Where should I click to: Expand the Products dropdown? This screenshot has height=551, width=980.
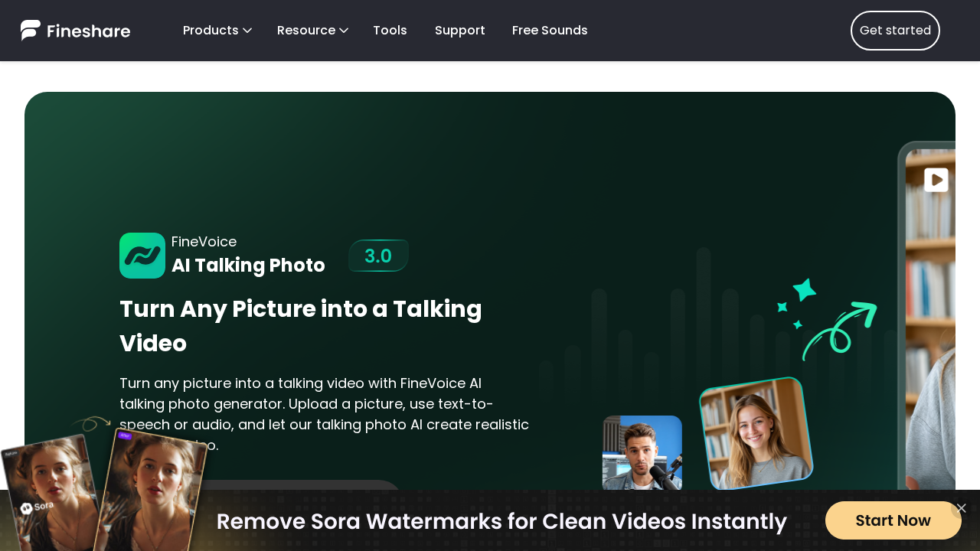point(217,30)
